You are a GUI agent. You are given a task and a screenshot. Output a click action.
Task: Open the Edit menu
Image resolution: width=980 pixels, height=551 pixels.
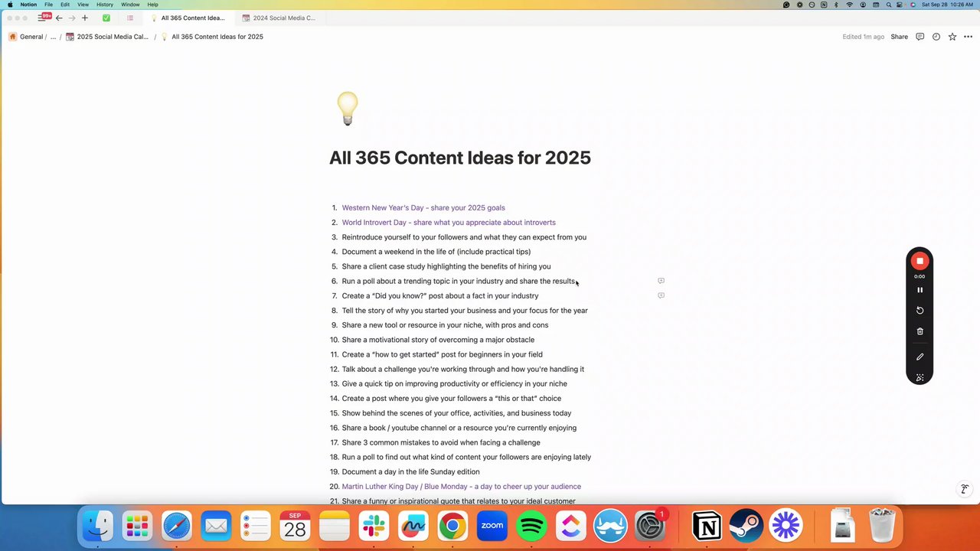click(65, 5)
